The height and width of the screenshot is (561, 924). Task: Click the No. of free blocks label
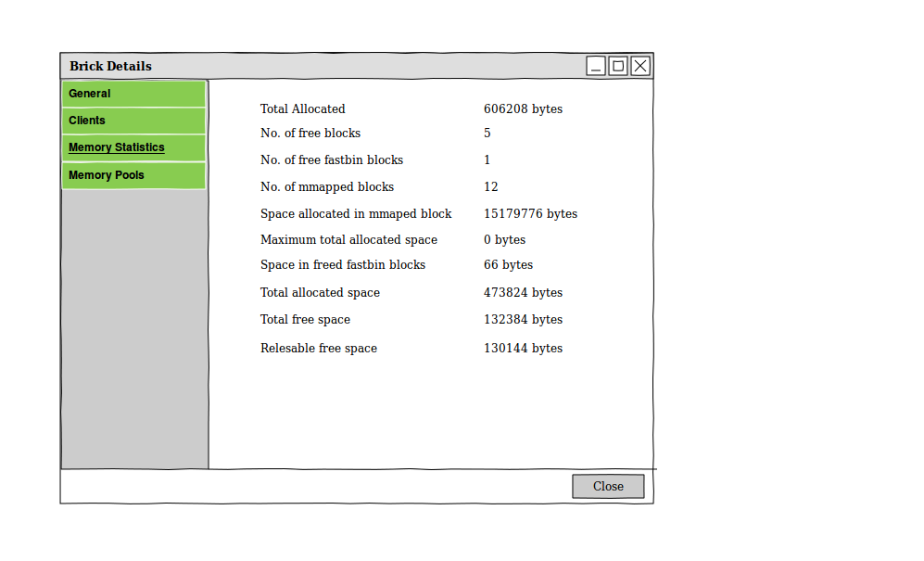pyautogui.click(x=310, y=133)
